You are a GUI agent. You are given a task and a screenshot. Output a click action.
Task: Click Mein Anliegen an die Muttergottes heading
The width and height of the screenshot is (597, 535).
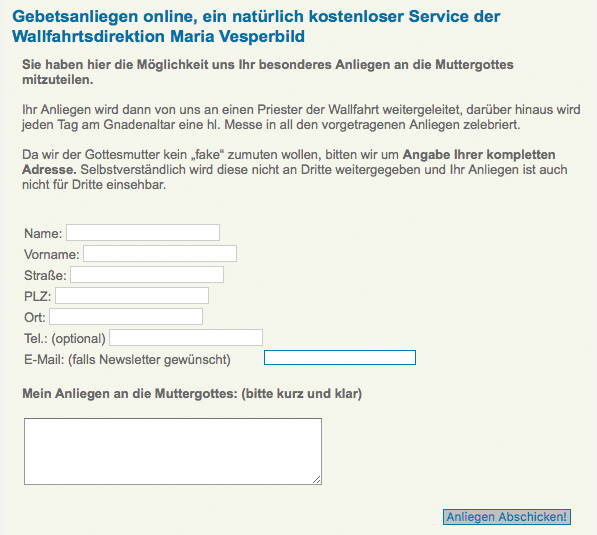(192, 394)
